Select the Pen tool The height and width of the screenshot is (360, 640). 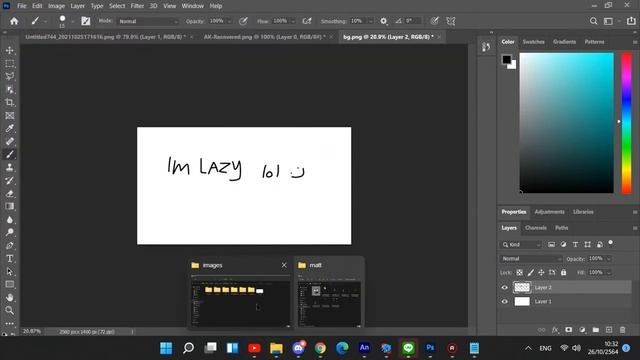(10, 246)
